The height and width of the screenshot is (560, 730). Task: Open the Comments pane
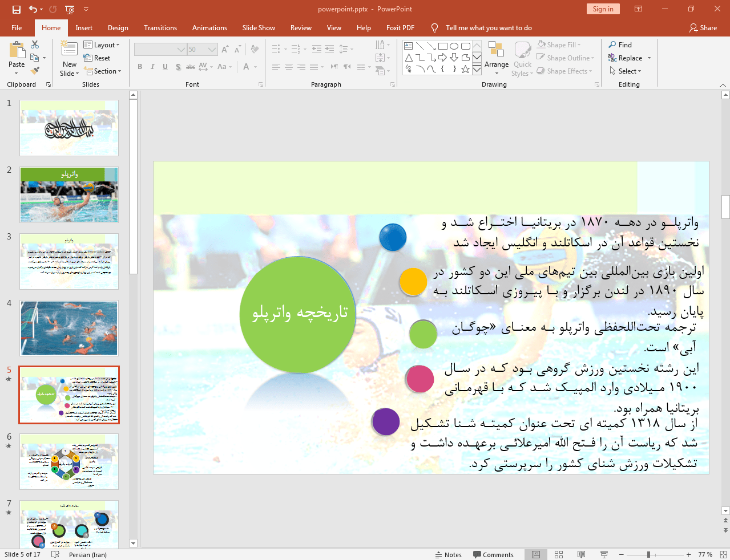[x=494, y=554]
